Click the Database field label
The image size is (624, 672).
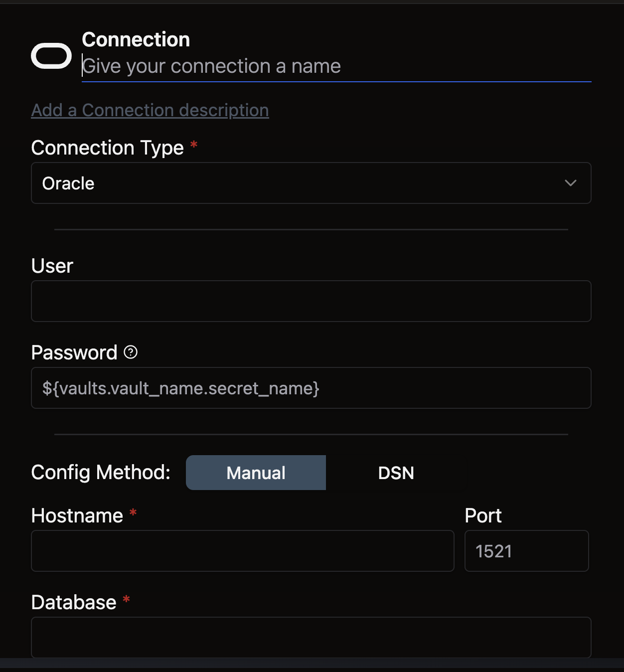tap(74, 602)
